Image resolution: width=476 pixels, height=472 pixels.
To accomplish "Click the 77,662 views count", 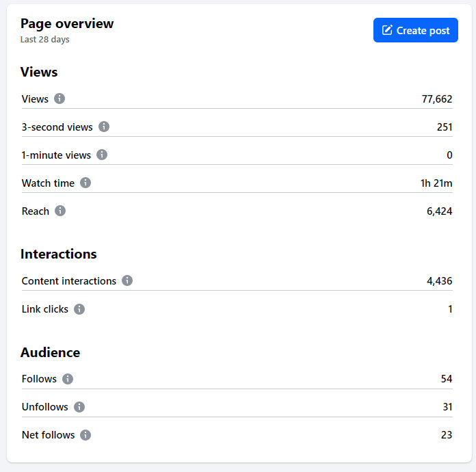I will (436, 99).
